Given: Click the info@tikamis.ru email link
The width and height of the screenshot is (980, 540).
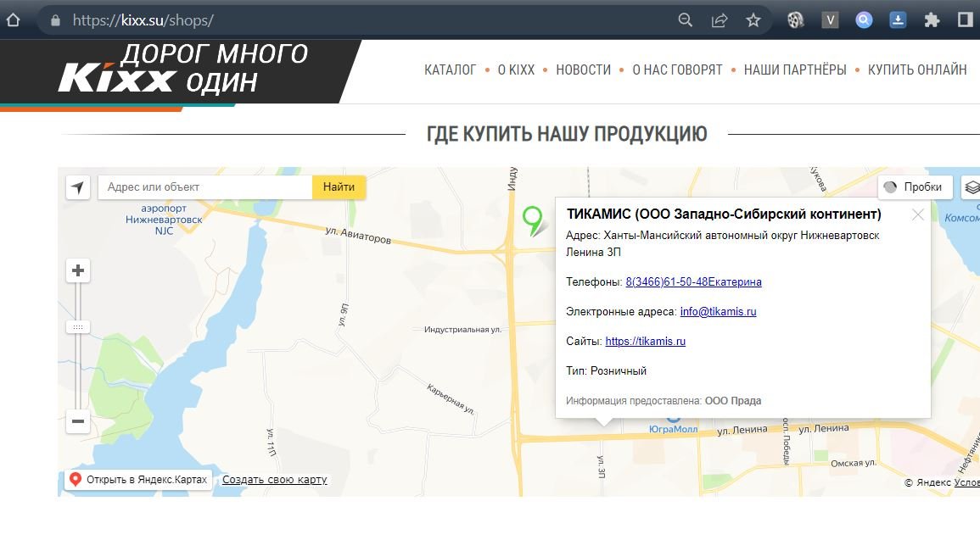Looking at the screenshot, I should pos(718,311).
